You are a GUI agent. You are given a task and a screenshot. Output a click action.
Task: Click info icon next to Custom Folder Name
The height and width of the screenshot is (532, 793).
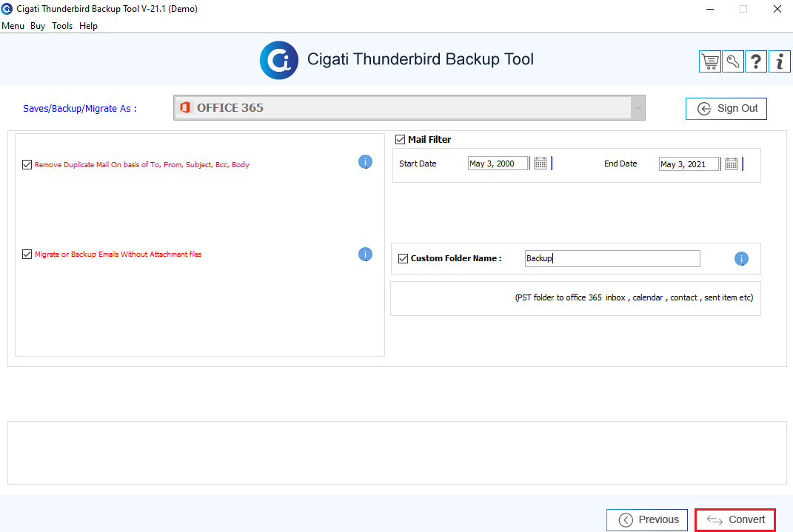tap(741, 259)
